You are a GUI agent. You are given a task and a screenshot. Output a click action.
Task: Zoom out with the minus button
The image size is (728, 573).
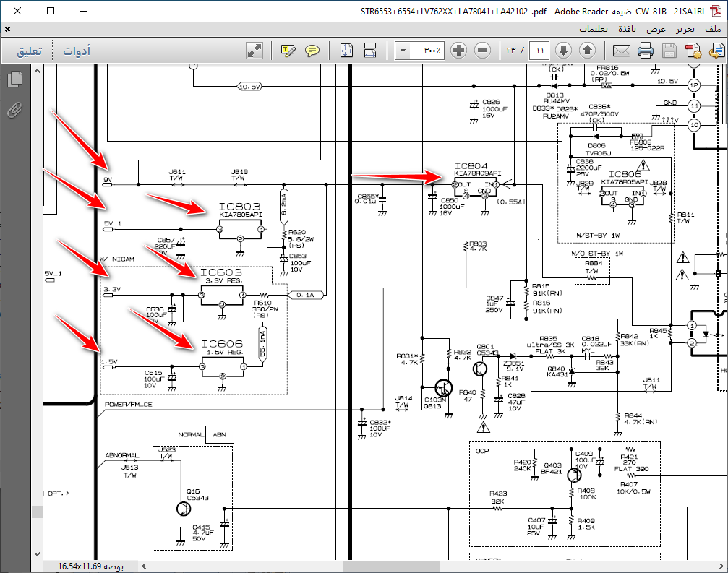click(483, 50)
